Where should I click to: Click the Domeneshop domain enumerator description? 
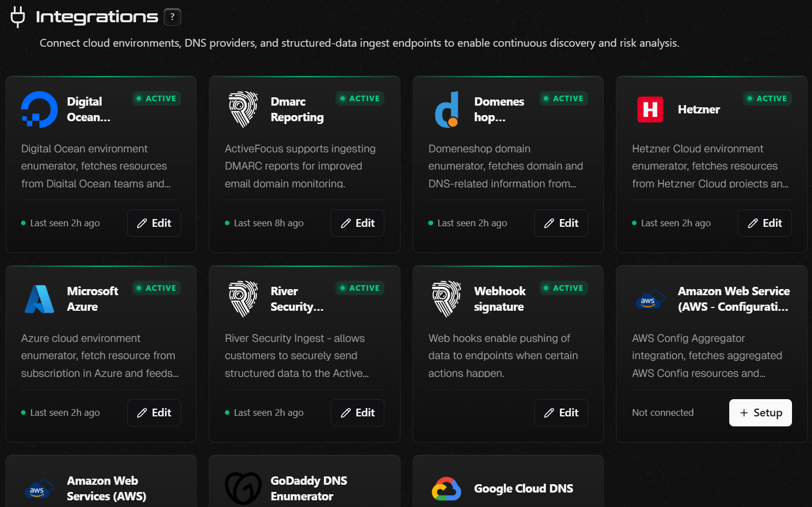tap(506, 166)
